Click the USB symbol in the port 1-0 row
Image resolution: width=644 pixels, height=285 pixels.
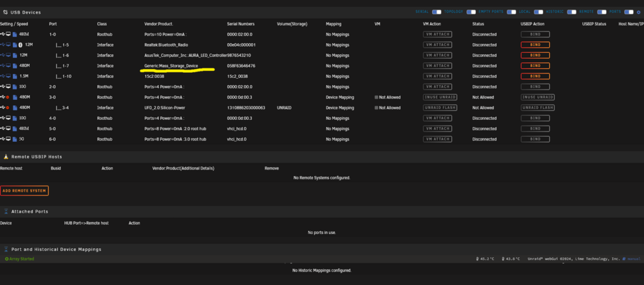(x=3, y=34)
